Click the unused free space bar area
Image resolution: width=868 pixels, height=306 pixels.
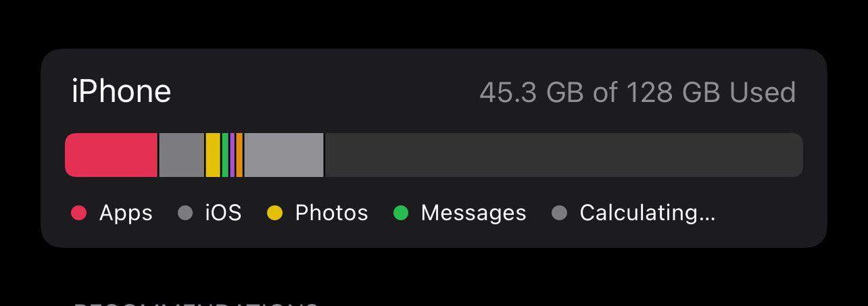pyautogui.click(x=564, y=155)
